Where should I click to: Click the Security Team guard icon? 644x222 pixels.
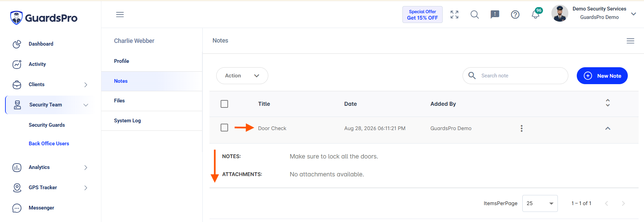[x=17, y=105]
